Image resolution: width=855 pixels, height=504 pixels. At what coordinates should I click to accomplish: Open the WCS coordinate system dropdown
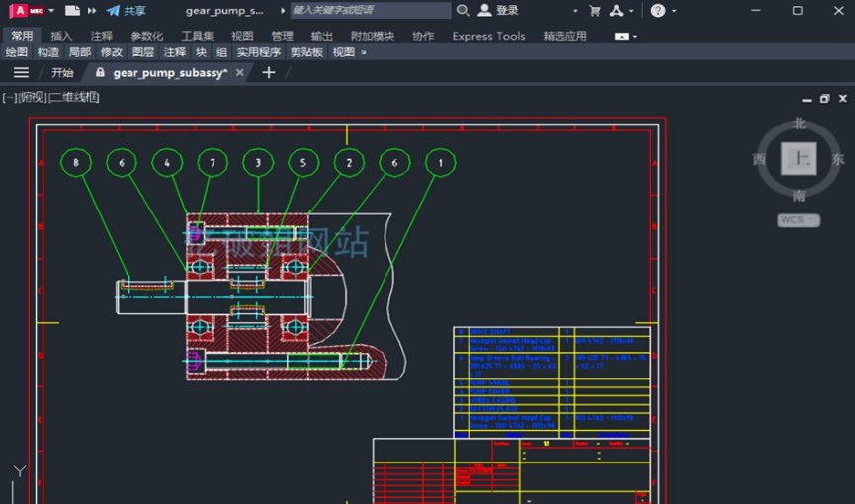pyautogui.click(x=799, y=220)
